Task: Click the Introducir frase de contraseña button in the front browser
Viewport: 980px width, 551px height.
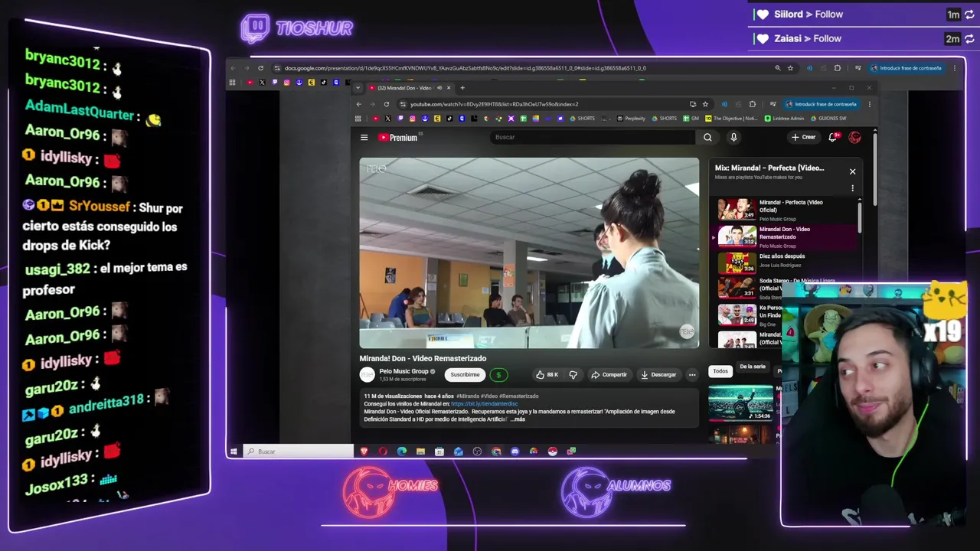Action: [x=822, y=104]
